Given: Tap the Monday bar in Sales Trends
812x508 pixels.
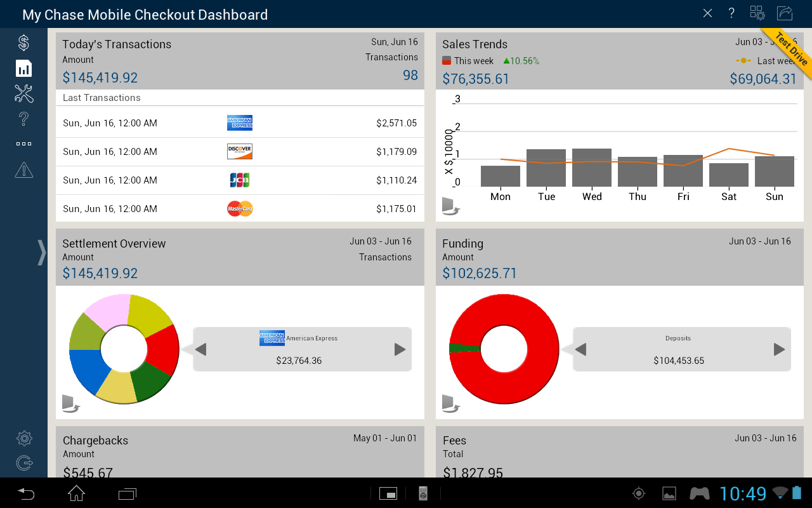Looking at the screenshot, I should pyautogui.click(x=501, y=176).
